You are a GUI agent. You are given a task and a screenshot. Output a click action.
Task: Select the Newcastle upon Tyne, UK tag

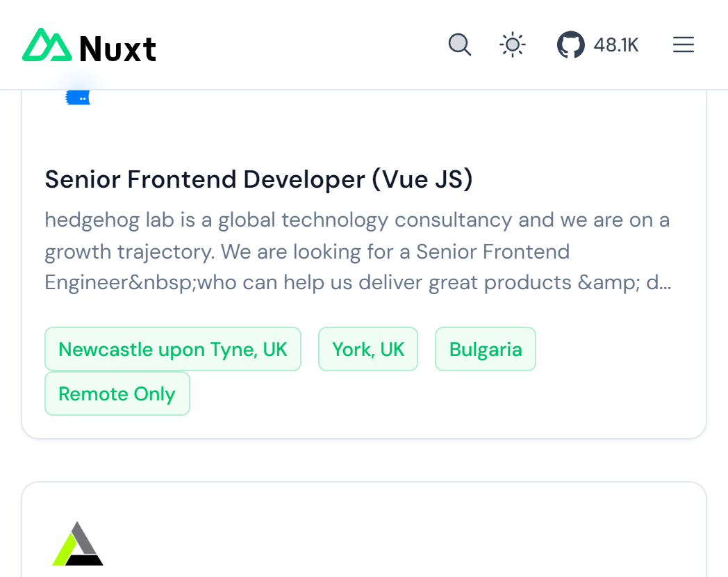[x=172, y=349]
